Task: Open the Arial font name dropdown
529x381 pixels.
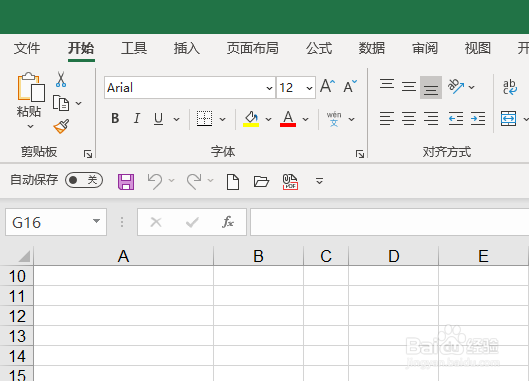Action: click(269, 88)
